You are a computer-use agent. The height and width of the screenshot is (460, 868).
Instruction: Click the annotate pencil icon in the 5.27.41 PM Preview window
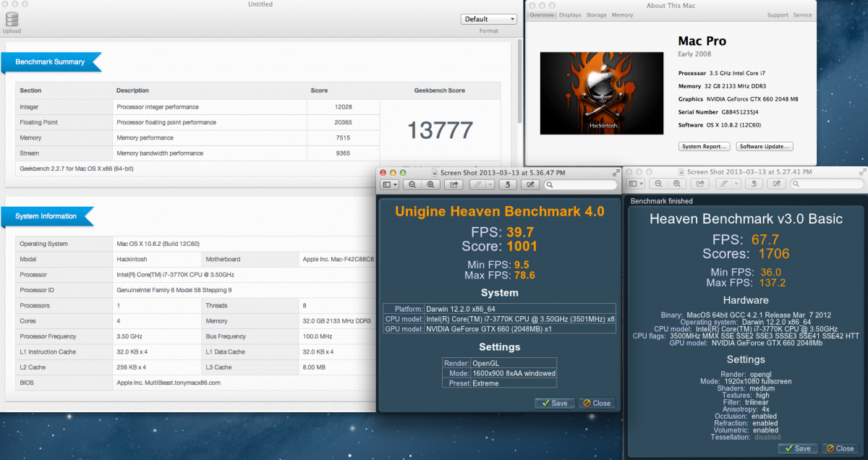tap(725, 184)
